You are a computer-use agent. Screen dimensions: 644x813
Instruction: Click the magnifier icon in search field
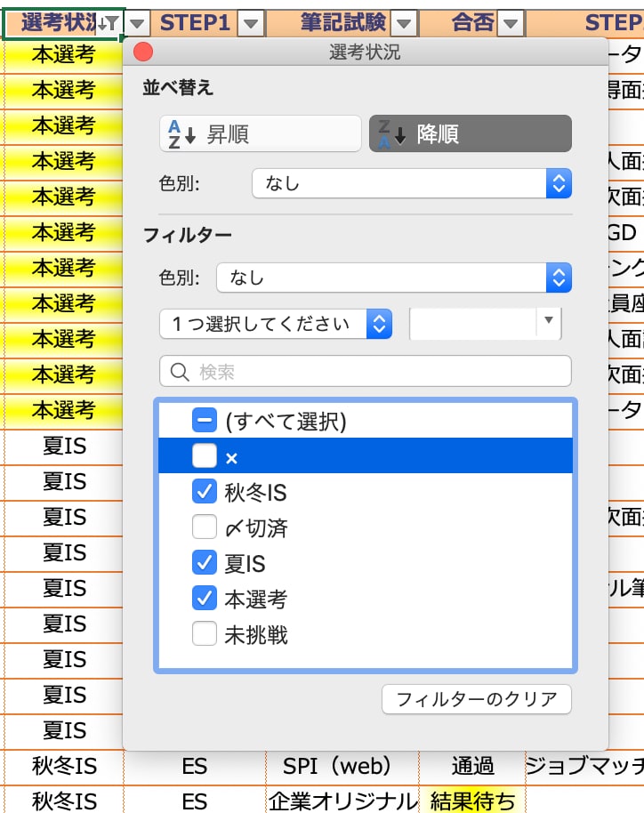pos(180,372)
